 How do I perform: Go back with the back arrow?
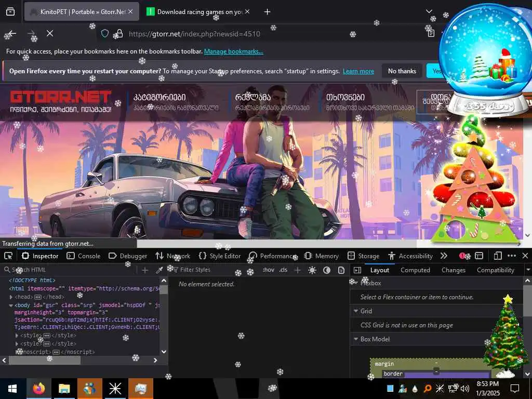pos(12,33)
